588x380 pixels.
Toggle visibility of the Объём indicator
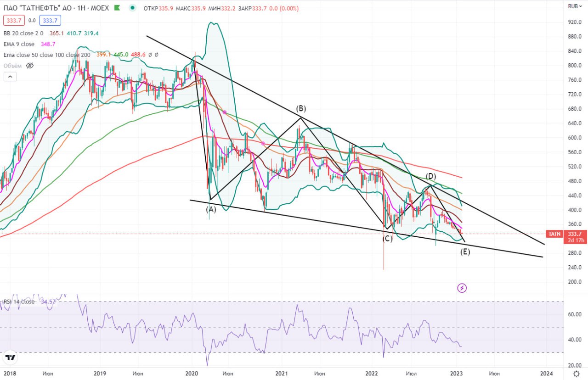(30, 66)
